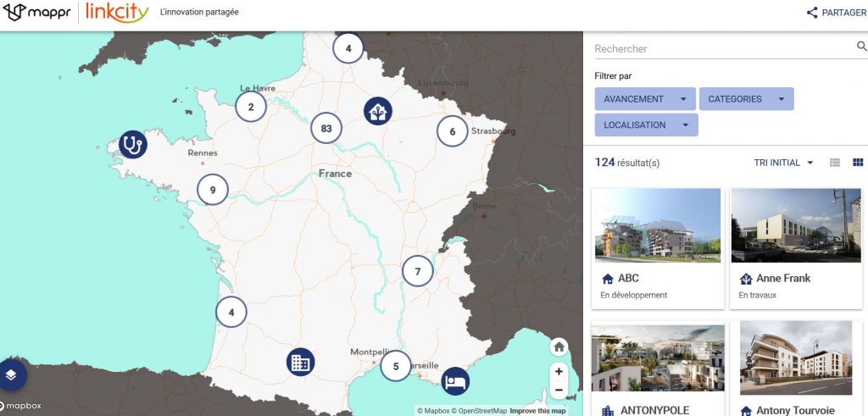Open the TRI INITIAL sort menu
Viewport: 868px width, 416px height.
click(783, 163)
